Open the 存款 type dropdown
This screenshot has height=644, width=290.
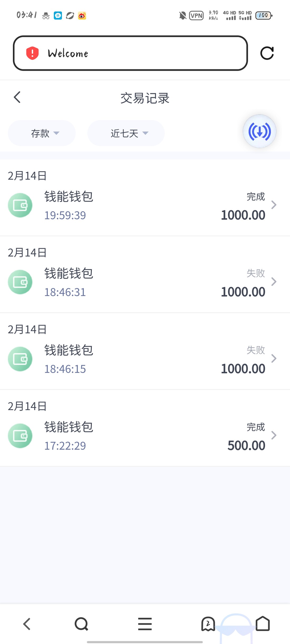(x=42, y=133)
